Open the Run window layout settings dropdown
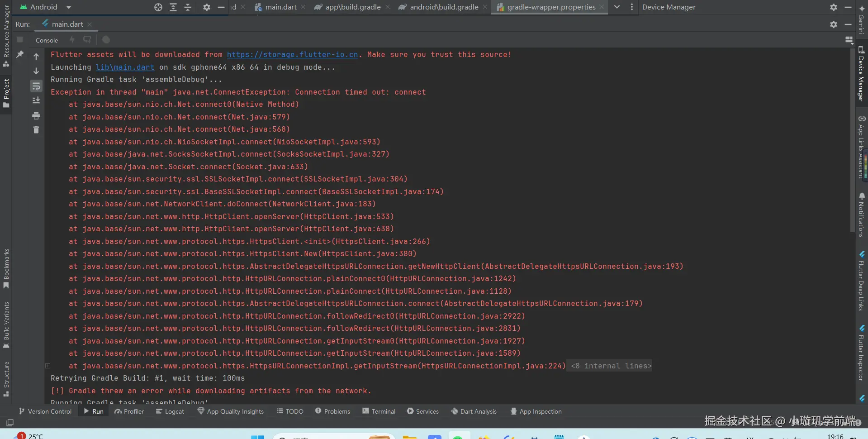868x439 pixels. 849,40
